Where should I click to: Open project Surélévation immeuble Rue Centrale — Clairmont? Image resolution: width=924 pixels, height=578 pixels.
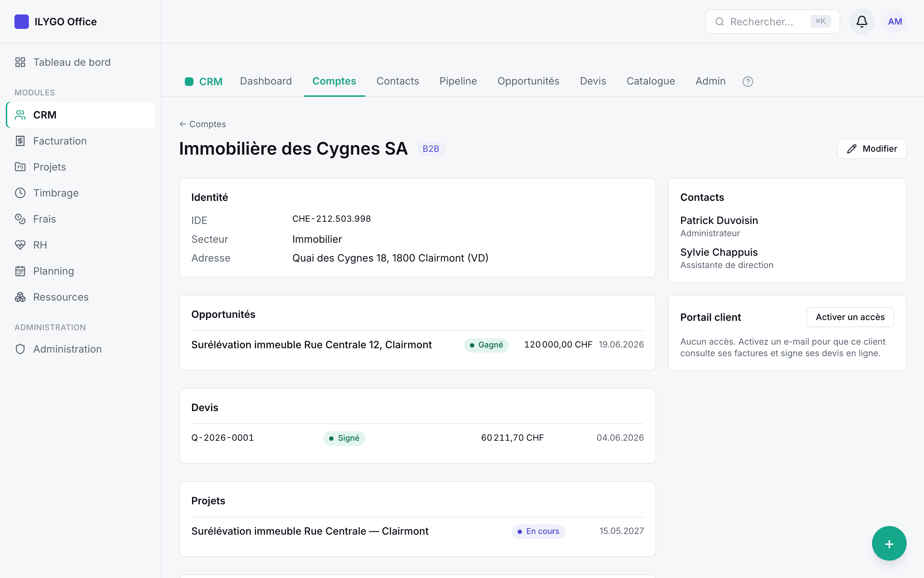click(310, 531)
